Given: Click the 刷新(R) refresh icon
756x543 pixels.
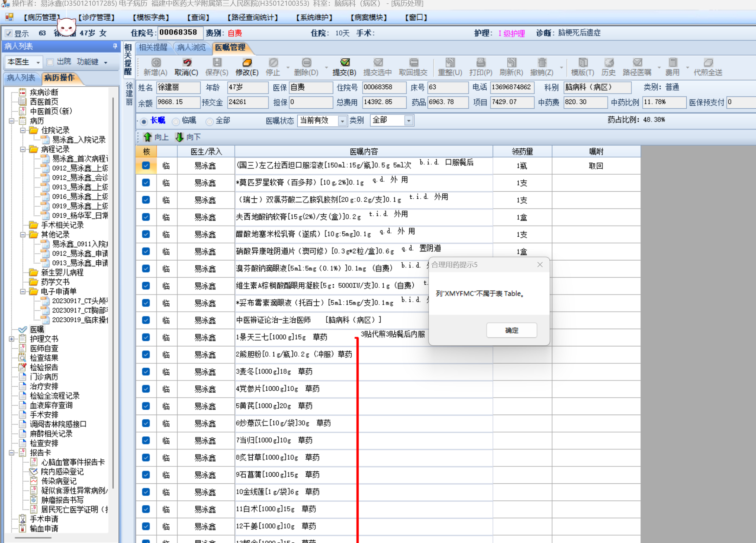Looking at the screenshot, I should click(511, 63).
